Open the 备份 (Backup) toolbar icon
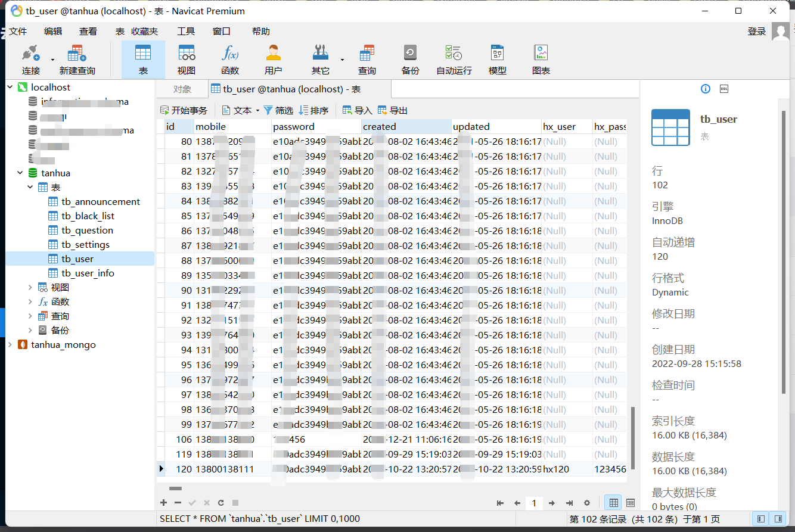The image size is (795, 532). click(x=410, y=60)
